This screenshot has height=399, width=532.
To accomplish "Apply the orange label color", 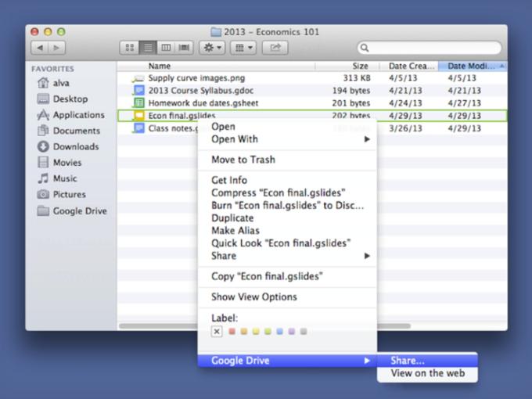I will coord(244,331).
